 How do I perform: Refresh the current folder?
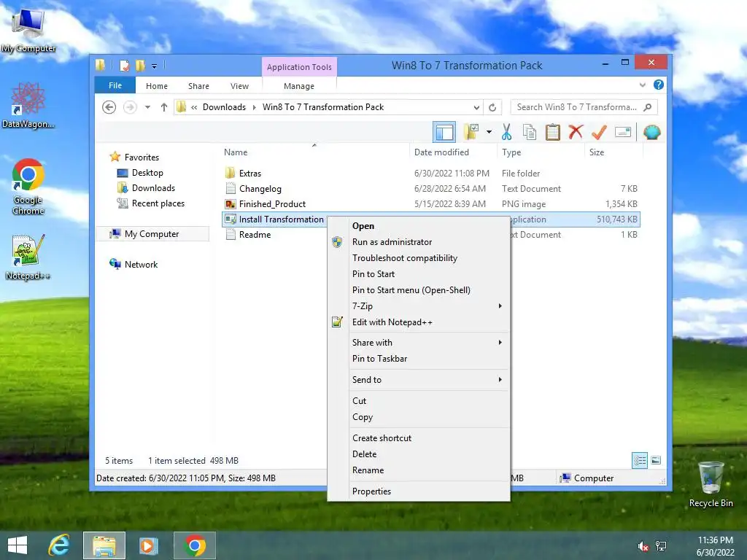(x=492, y=107)
